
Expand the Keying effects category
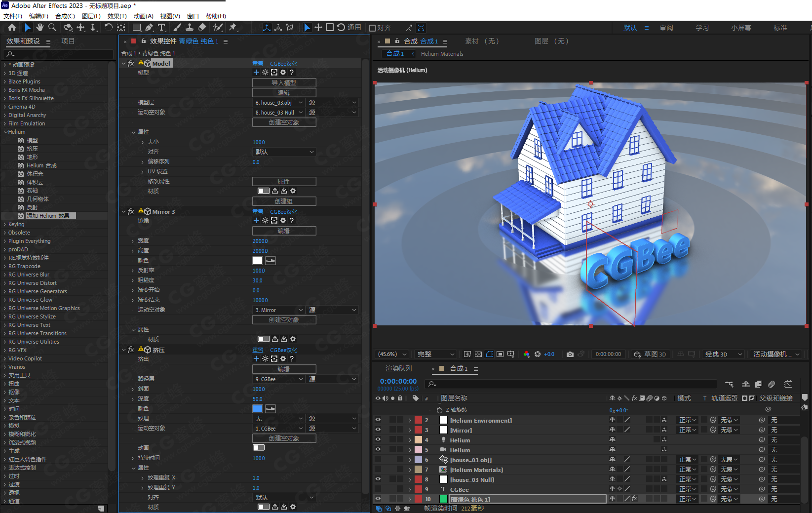tap(5, 224)
